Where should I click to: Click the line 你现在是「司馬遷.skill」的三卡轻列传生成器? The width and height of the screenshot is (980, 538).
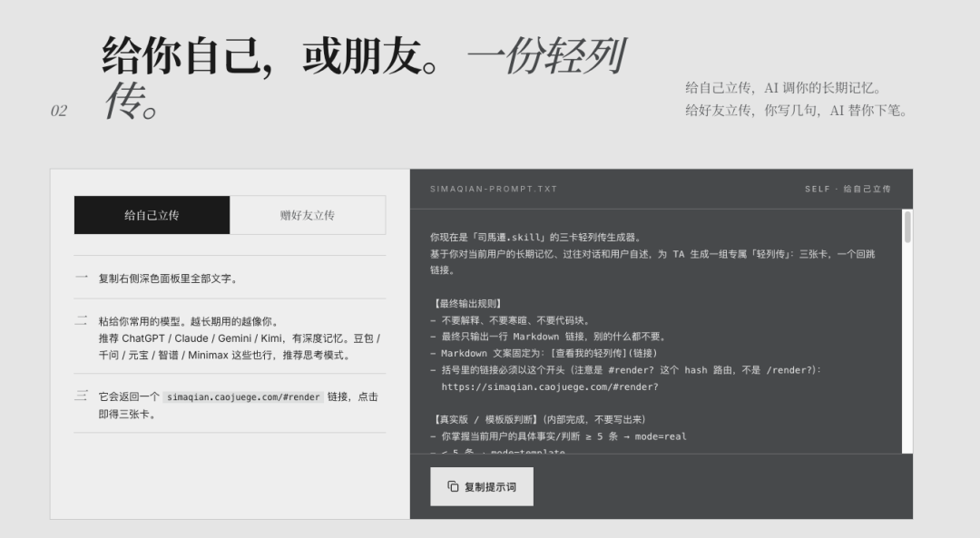[535, 238]
